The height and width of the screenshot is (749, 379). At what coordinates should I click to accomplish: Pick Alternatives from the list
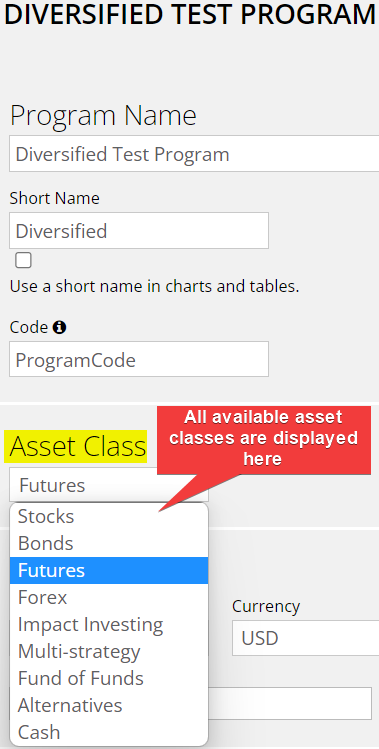pos(109,705)
